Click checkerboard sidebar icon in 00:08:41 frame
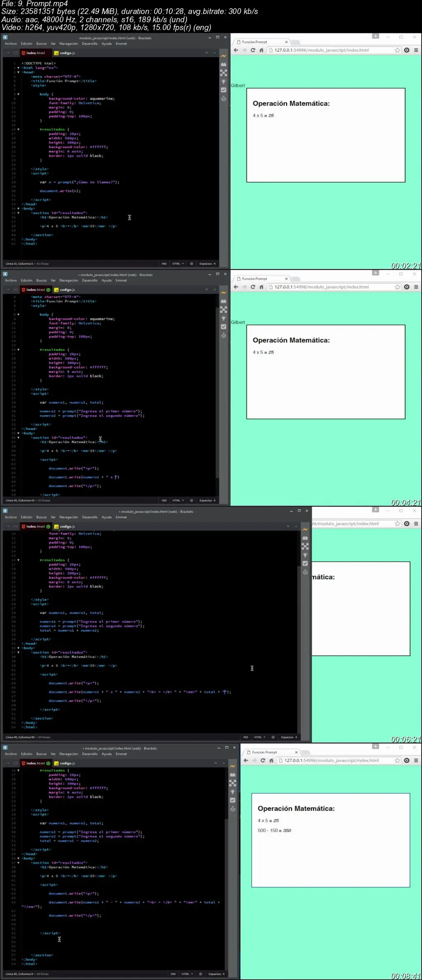This screenshot has height=980, width=422. (x=233, y=783)
